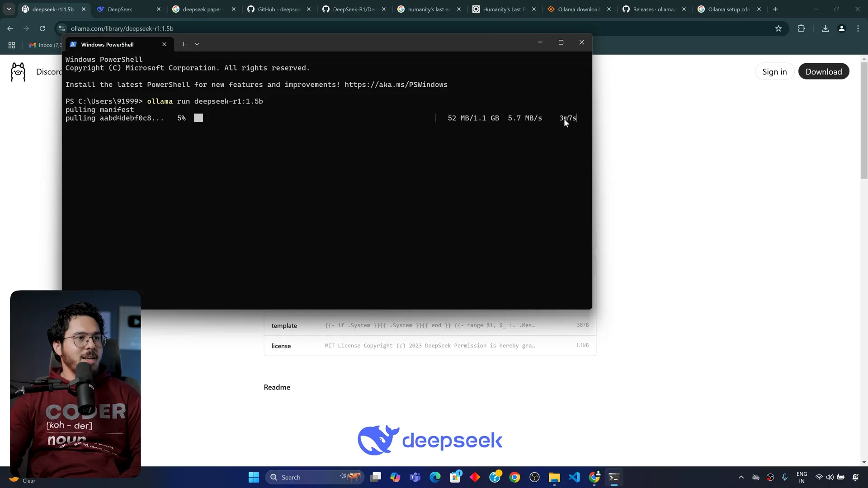Open Google Chrome from the taskbar
This screenshot has width=868, height=488.
tap(514, 477)
